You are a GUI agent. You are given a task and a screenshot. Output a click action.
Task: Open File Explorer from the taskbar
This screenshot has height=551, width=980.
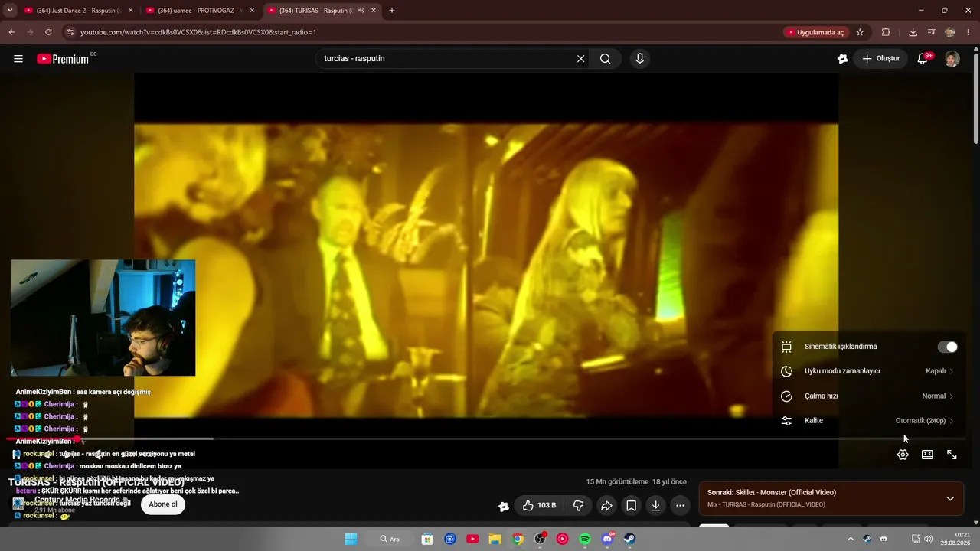pyautogui.click(x=495, y=539)
